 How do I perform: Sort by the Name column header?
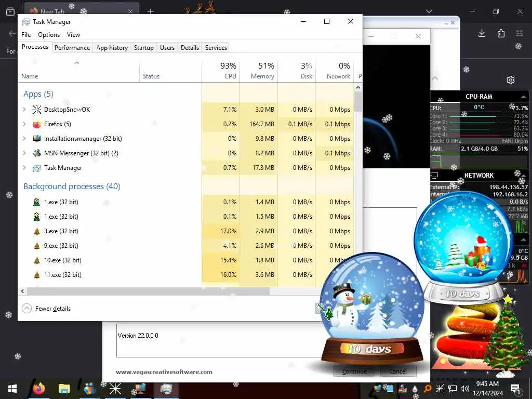pyautogui.click(x=79, y=71)
